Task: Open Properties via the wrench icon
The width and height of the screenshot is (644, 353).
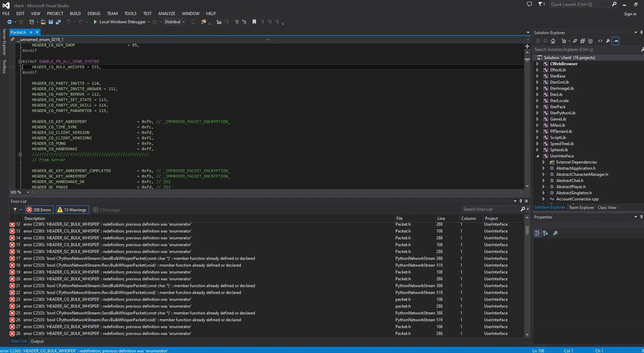Action: point(608,41)
